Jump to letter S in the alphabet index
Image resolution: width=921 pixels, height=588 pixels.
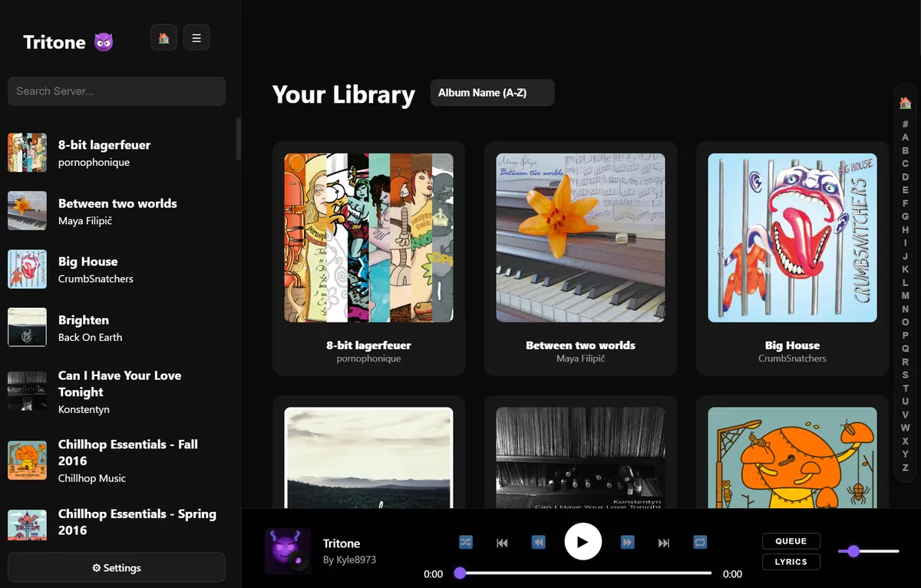906,375
